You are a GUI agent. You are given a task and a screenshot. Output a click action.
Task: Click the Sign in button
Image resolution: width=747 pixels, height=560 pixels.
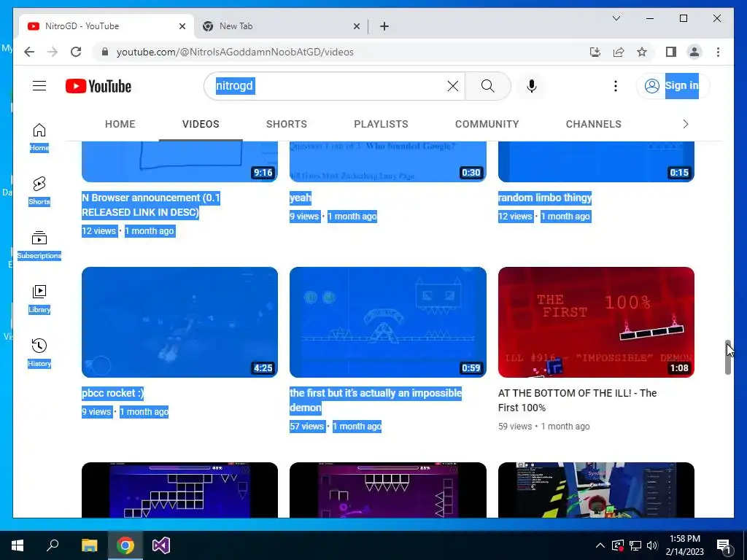pos(673,86)
